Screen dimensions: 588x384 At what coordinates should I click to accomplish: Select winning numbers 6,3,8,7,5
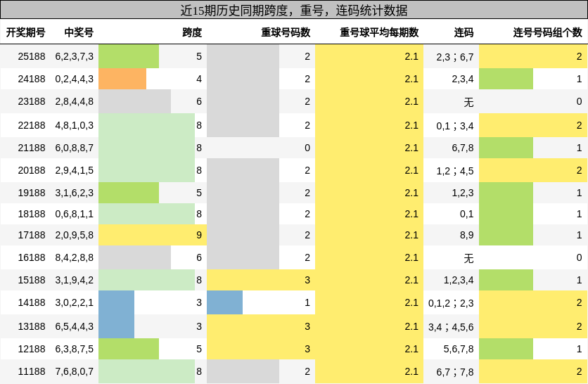tap(75, 349)
